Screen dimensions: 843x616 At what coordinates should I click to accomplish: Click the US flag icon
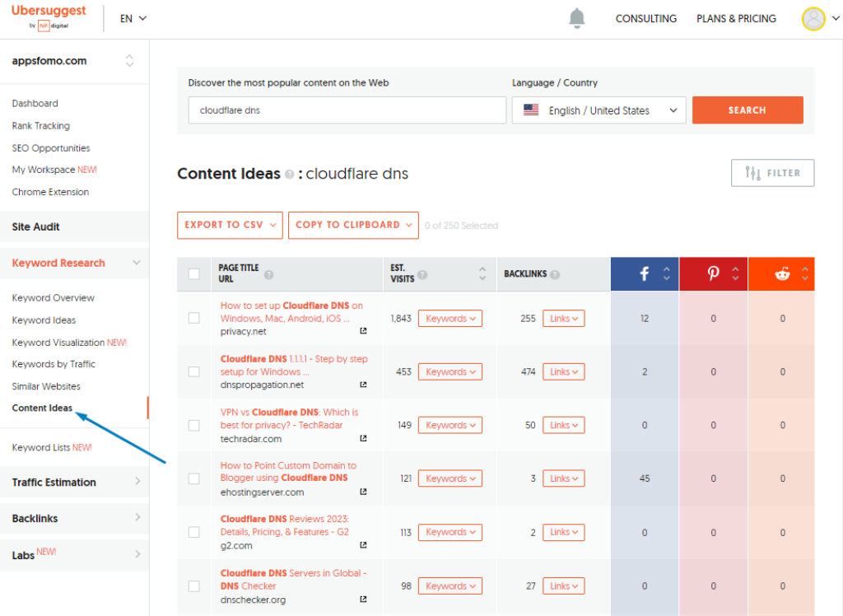tap(531, 110)
